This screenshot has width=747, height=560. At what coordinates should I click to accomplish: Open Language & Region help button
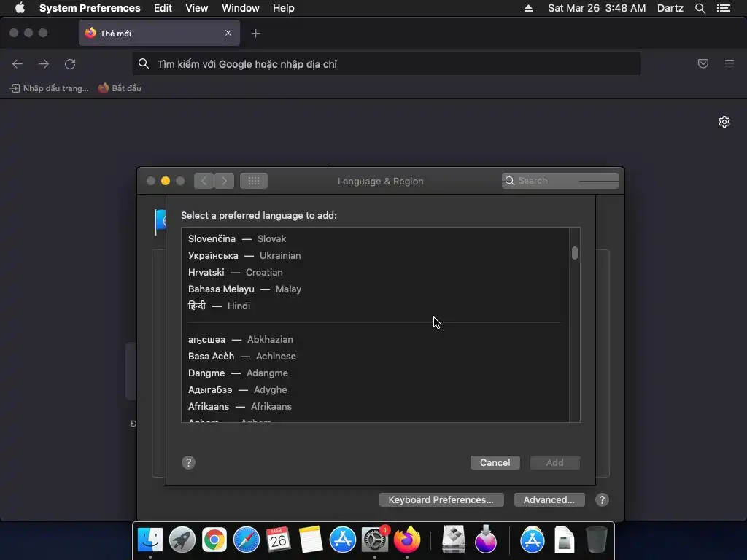point(602,499)
